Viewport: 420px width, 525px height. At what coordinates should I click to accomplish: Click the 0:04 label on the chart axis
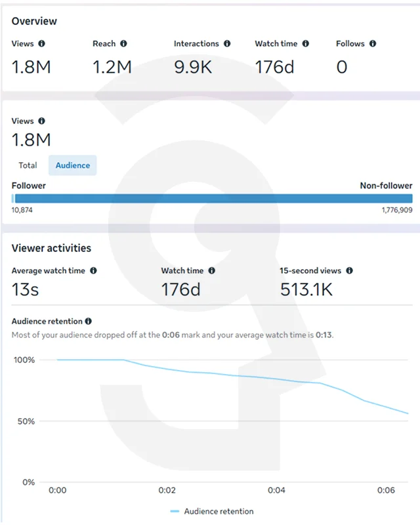click(276, 490)
